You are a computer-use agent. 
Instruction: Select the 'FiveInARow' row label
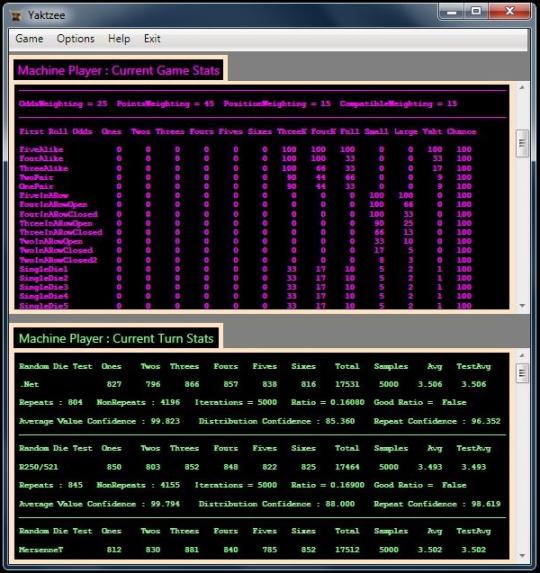(44, 196)
